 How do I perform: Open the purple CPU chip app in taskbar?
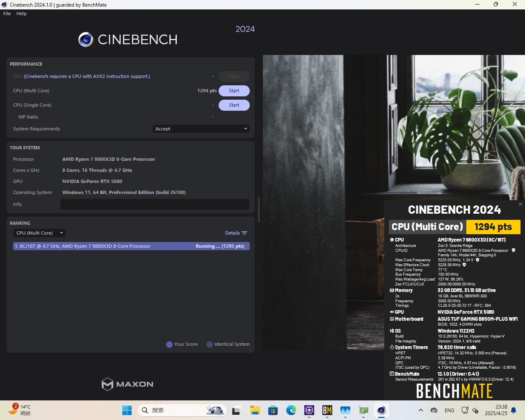tap(309, 410)
